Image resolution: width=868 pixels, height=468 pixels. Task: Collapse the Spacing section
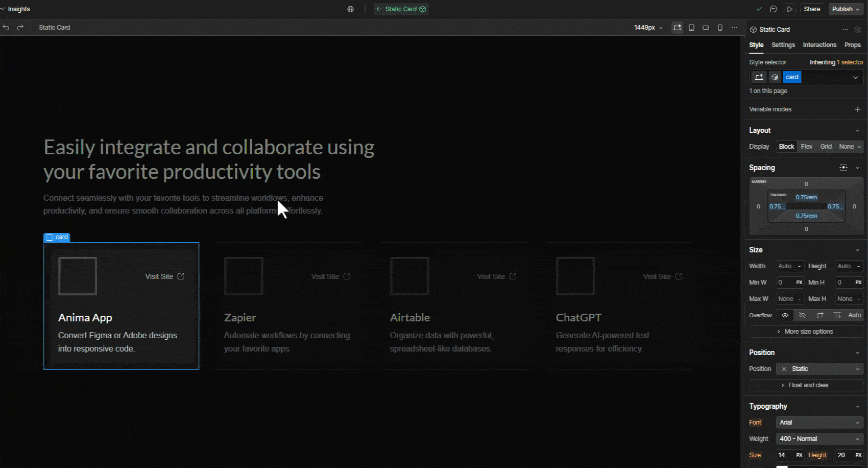pos(857,168)
